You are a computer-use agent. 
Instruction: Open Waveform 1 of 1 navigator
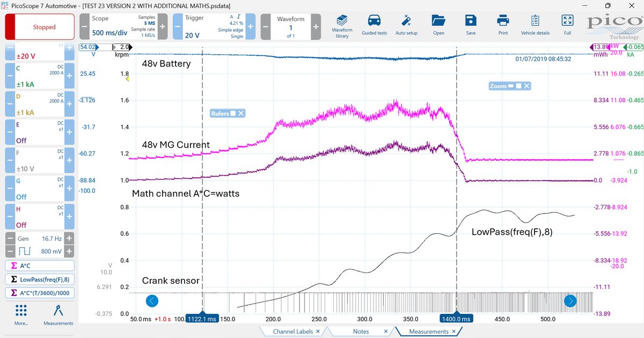[291, 27]
